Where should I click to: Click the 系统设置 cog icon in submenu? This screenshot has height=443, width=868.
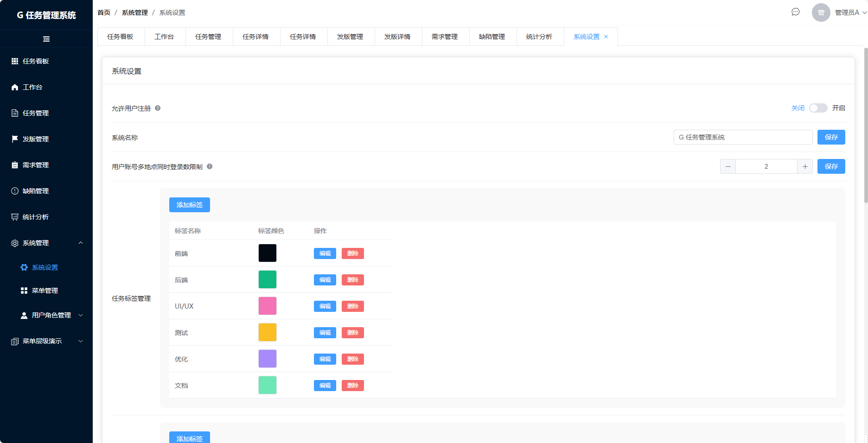pos(24,267)
